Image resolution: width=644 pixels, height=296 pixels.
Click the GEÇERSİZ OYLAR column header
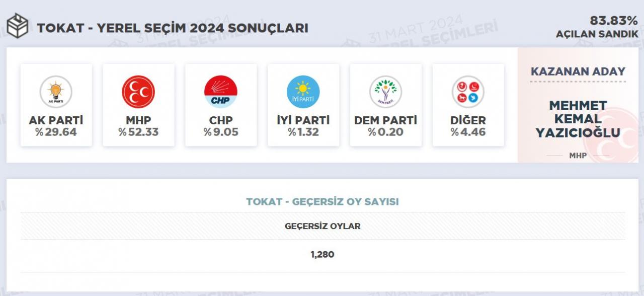click(x=323, y=226)
